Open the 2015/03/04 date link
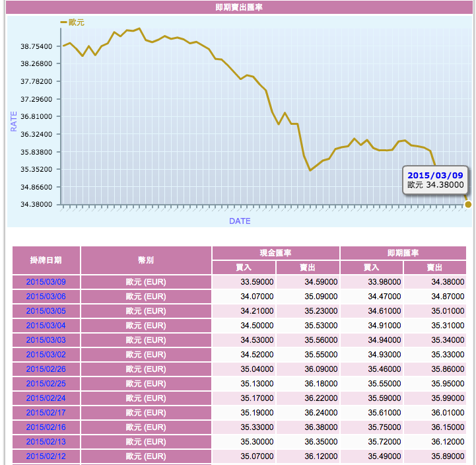The image size is (476, 465). (x=46, y=326)
